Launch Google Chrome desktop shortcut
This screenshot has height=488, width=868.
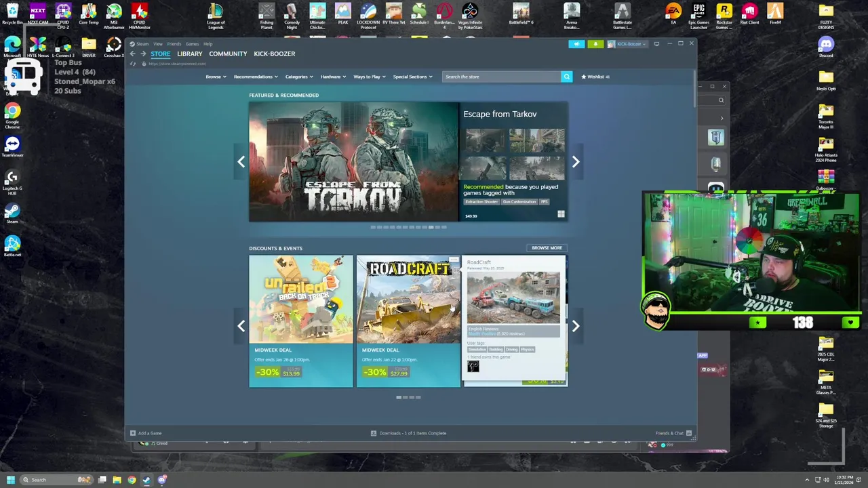12,115
